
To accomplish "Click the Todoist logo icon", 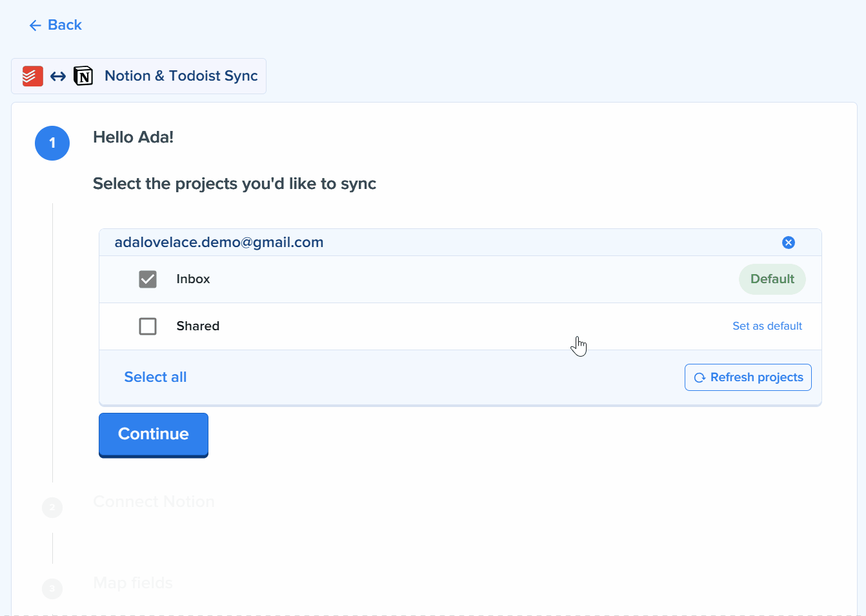I will click(x=32, y=76).
